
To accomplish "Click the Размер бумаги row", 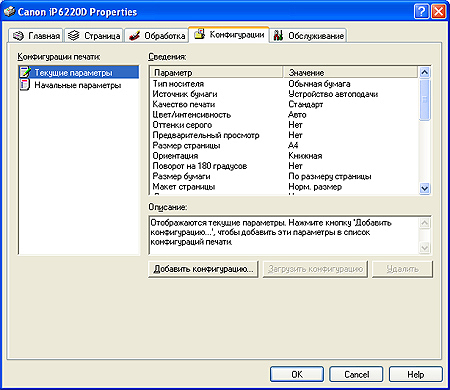I will pyautogui.click(x=284, y=176).
